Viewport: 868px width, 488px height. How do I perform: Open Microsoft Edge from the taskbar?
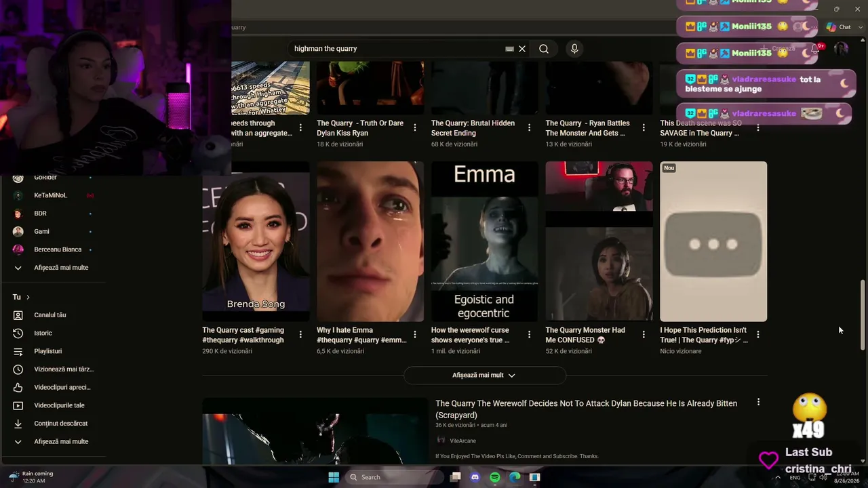(515, 477)
